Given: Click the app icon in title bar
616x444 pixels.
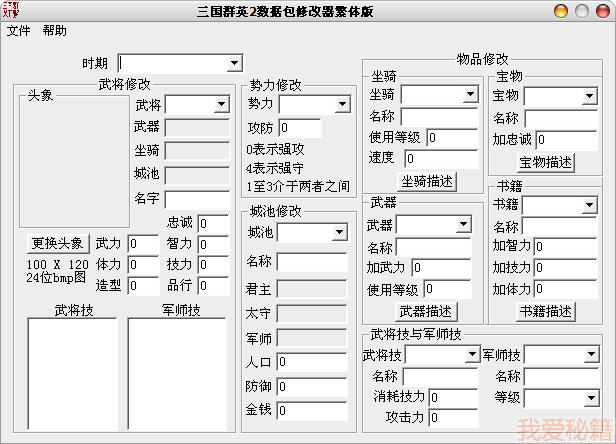Looking at the screenshot, I should tap(12, 10).
